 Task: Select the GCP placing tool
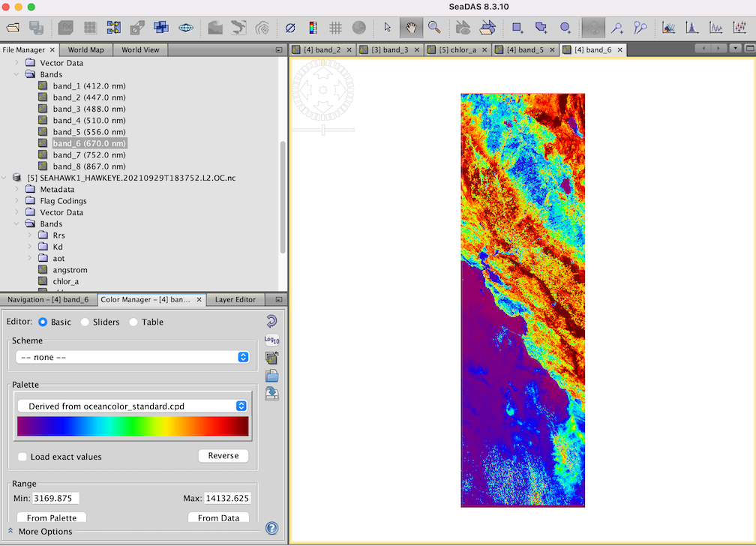pyautogui.click(x=640, y=28)
